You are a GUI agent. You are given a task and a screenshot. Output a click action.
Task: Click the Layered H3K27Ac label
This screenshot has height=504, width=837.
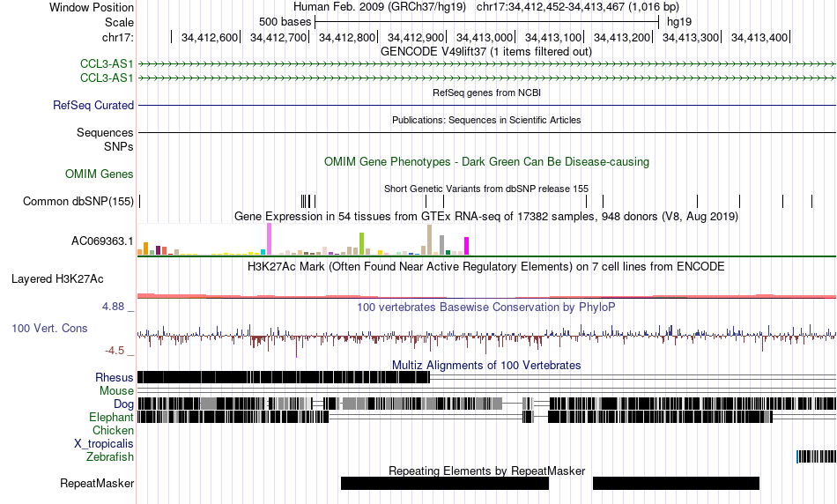pos(57,278)
